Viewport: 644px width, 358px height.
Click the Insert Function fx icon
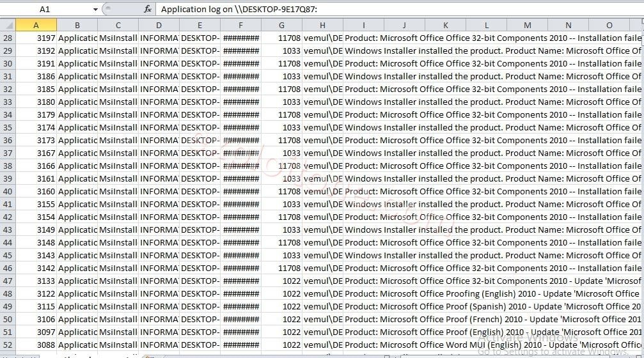click(x=148, y=9)
